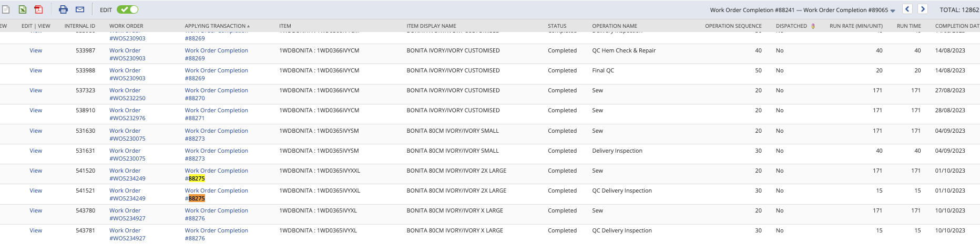Sort by Item column header
Screen dimensions: 980x244
(285, 26)
